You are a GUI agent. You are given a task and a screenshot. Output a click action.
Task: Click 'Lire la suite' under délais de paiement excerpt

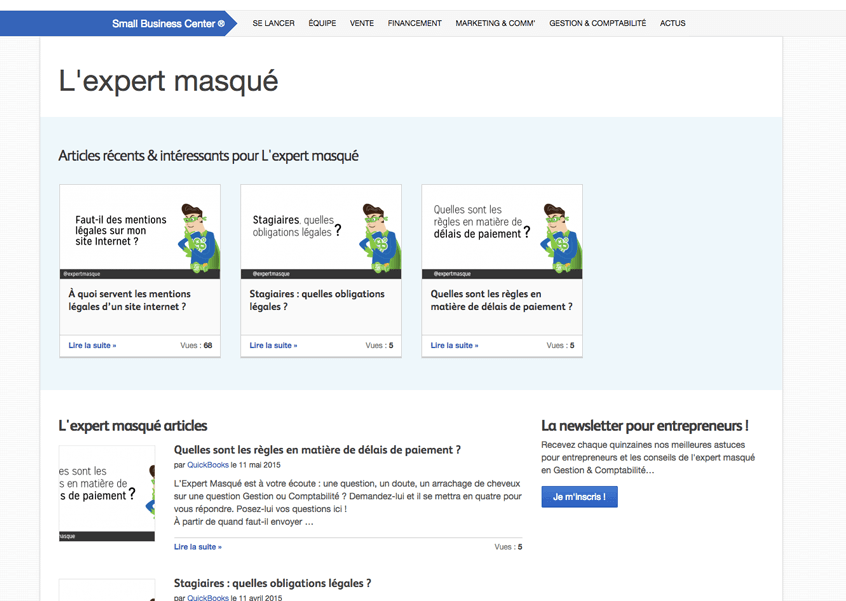(x=197, y=547)
